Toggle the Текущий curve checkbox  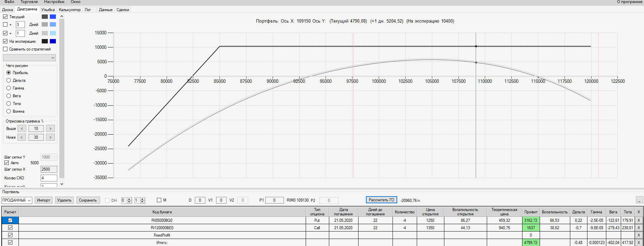[x=5, y=17]
